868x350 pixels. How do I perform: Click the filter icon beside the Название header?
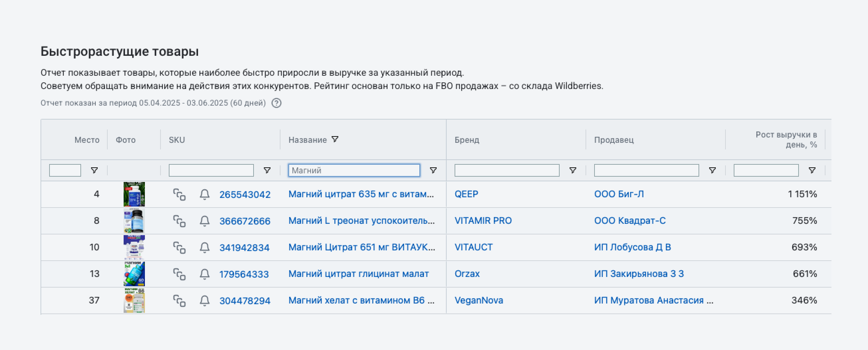[x=335, y=139]
